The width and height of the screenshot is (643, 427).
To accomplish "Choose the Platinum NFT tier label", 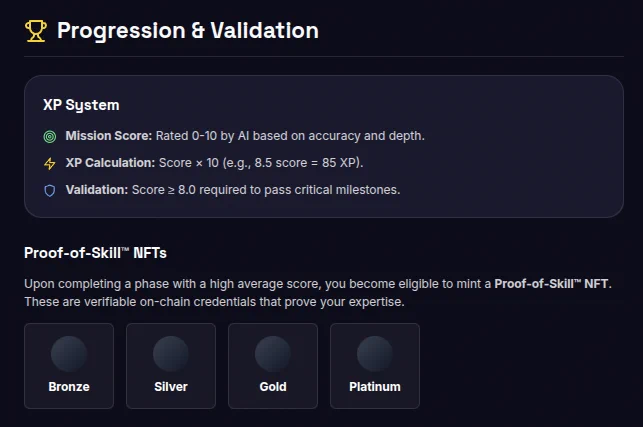I will pyautogui.click(x=375, y=387).
